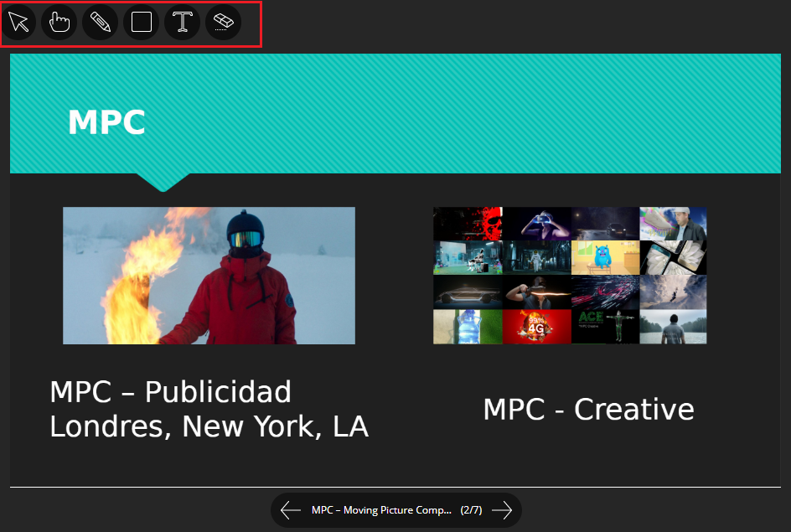Viewport: 791px width, 532px height.
Task: Click the ACE green figure thumbnail
Action: coord(605,327)
